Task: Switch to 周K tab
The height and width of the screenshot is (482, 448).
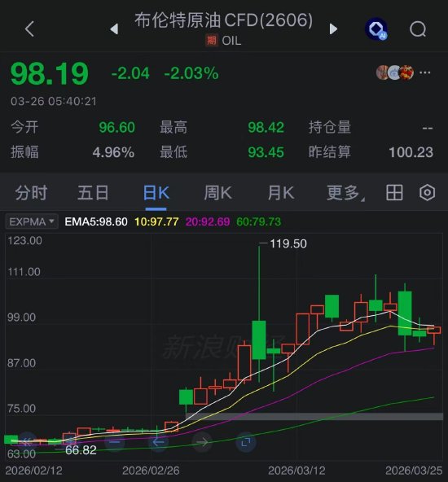Action: pyautogui.click(x=217, y=193)
